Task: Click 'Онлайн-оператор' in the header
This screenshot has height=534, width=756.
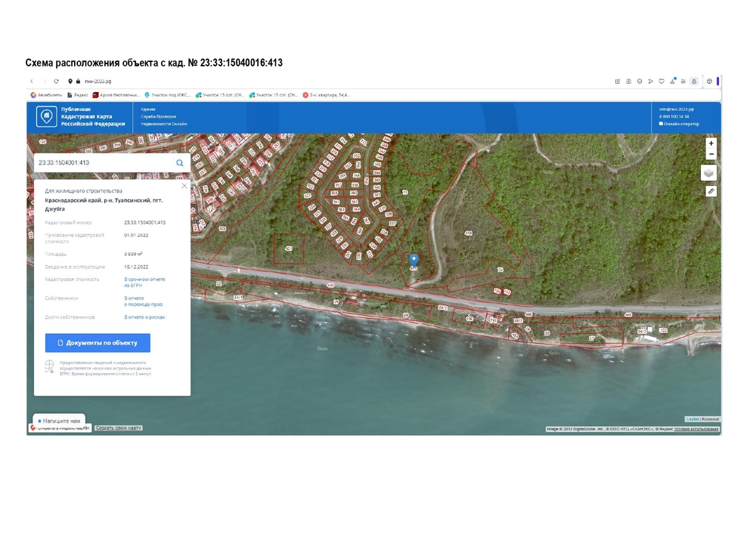Action: pos(680,124)
